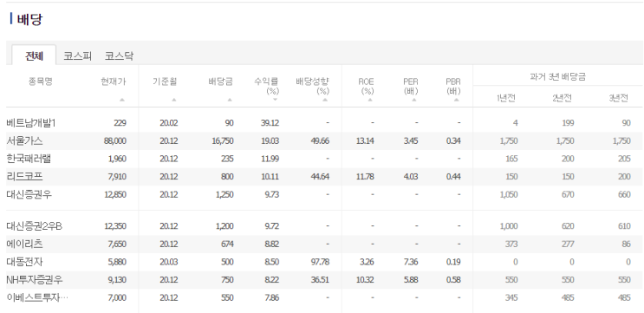Image resolution: width=644 pixels, height=313 pixels.
Task: Open stock 이베스트투자…
Action: click(x=37, y=297)
